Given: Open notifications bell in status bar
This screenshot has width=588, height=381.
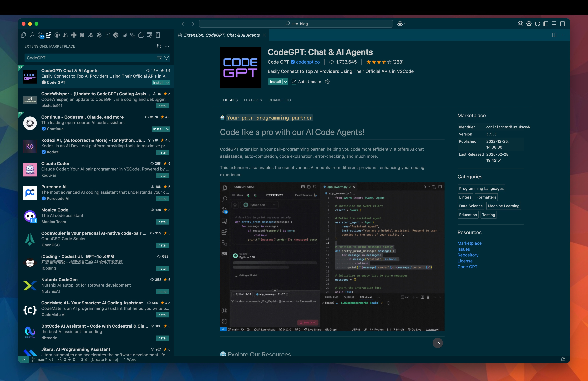Looking at the screenshot, I should tap(563, 360).
